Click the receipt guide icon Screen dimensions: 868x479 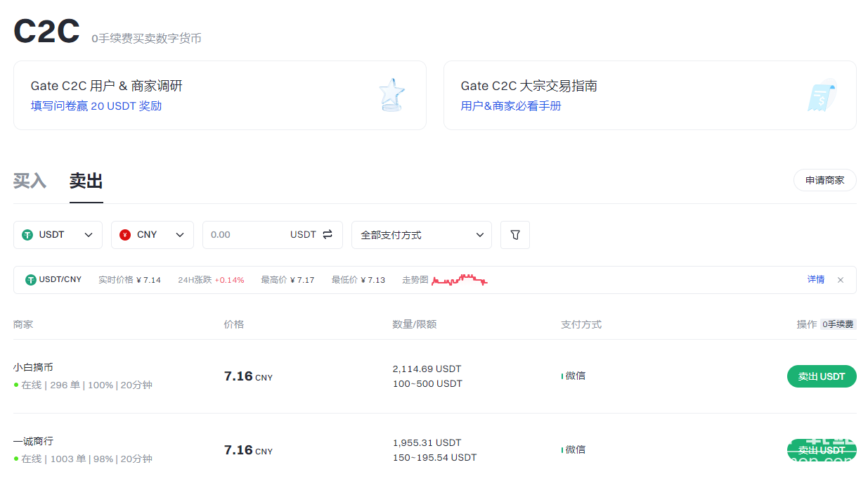coord(822,95)
